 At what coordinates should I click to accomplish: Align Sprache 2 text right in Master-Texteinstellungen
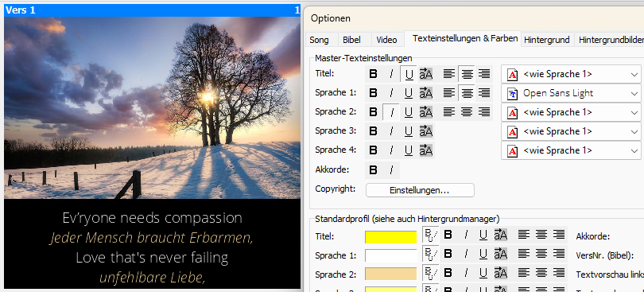click(485, 112)
